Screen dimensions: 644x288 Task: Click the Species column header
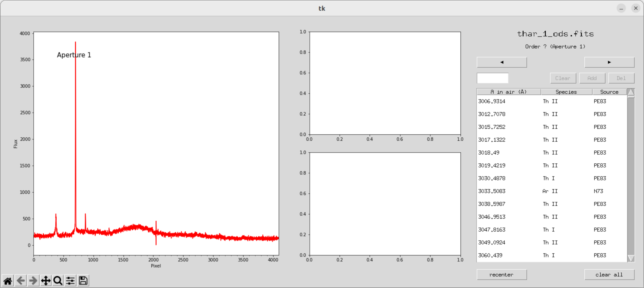click(566, 92)
